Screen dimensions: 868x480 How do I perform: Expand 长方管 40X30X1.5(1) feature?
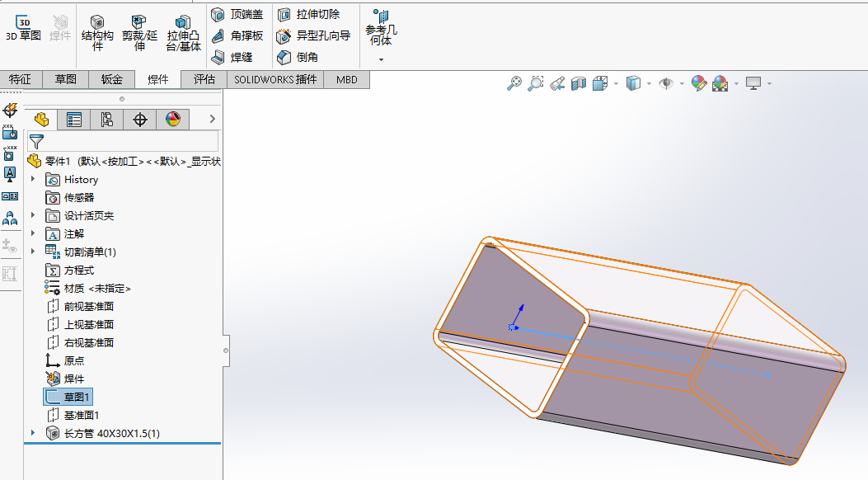point(33,433)
